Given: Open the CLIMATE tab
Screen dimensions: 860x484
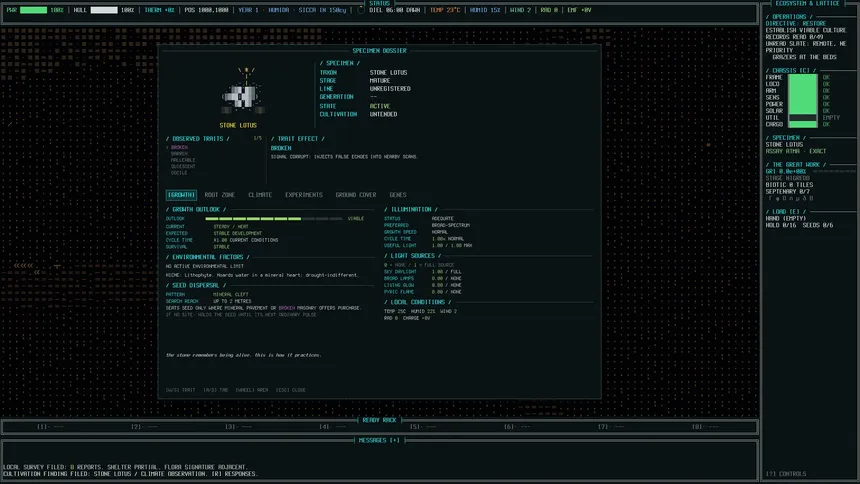Looking at the screenshot, I should (x=260, y=195).
